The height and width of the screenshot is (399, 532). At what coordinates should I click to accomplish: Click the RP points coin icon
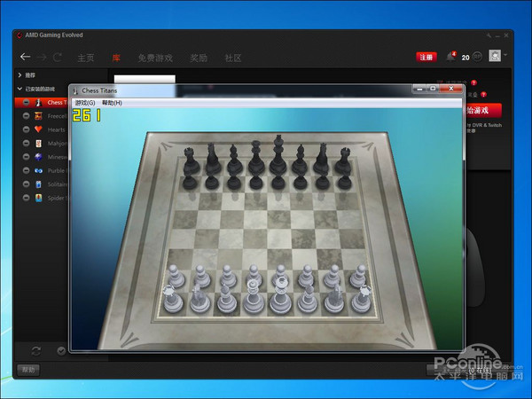point(477,57)
